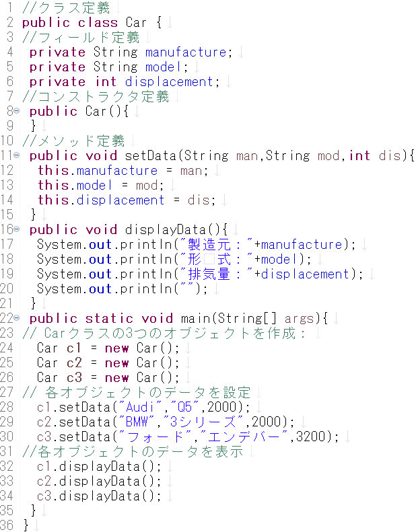This screenshot has height=532, width=418.
Task: Click the comment about creating 3 Car objects
Action: coord(164,333)
